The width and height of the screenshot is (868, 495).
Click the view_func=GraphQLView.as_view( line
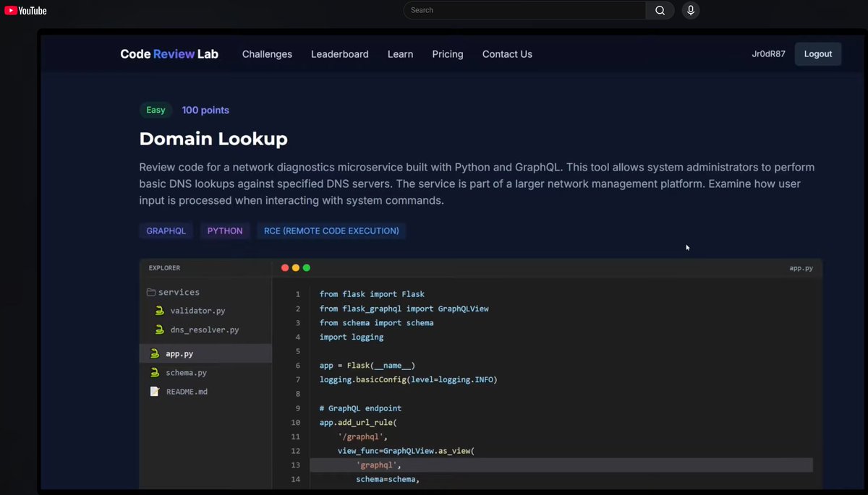(x=406, y=451)
